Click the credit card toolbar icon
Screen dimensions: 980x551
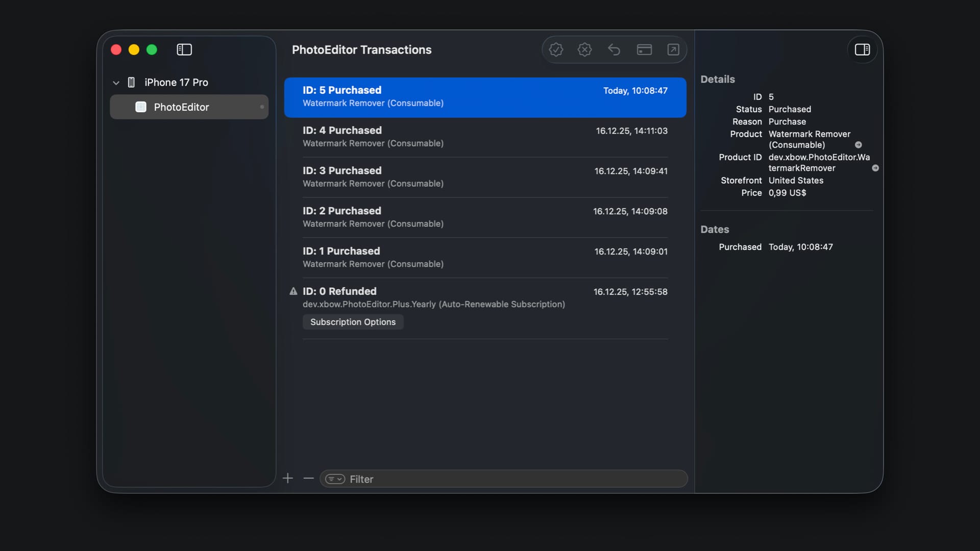click(x=644, y=49)
